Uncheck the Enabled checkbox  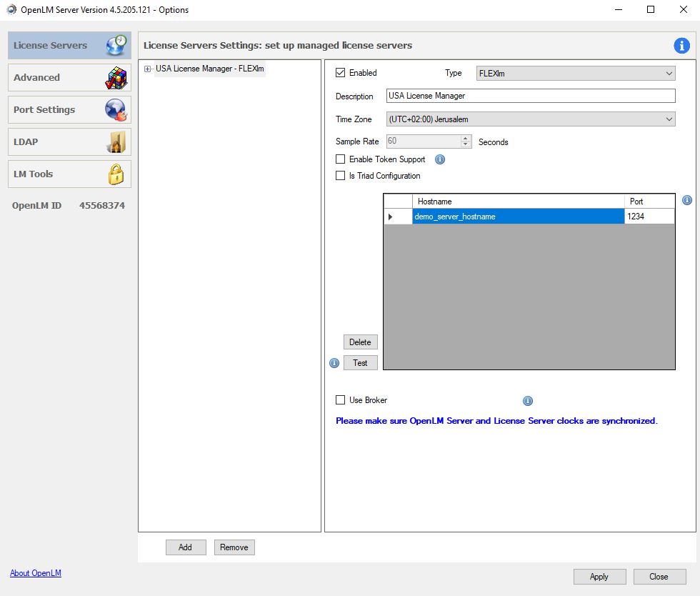pyautogui.click(x=341, y=73)
